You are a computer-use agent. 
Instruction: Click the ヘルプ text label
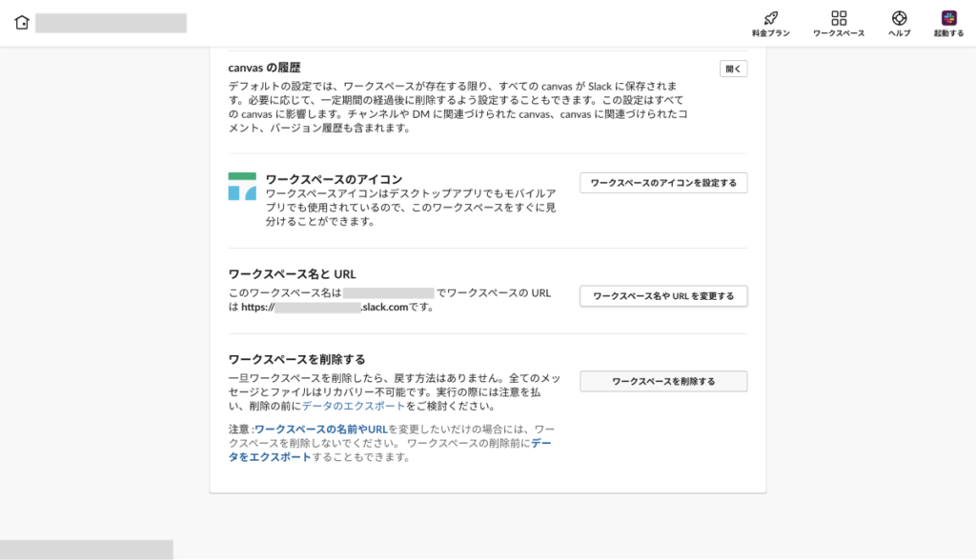coord(899,33)
